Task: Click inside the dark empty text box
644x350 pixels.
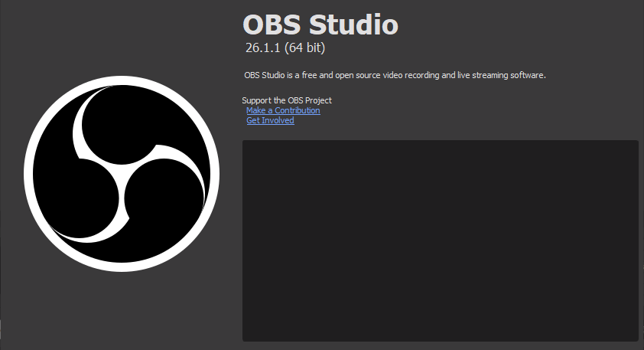Action: (x=441, y=240)
